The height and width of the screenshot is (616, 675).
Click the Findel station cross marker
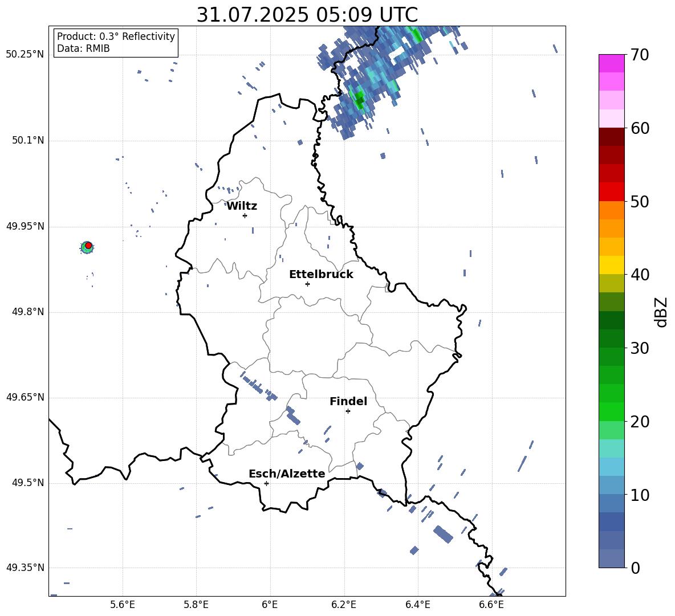348,411
